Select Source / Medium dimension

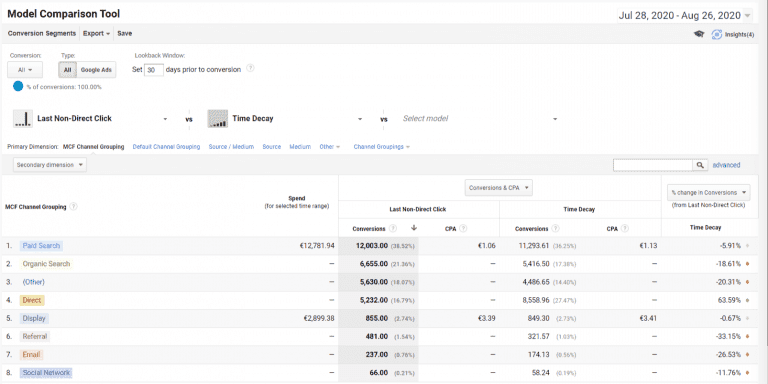(x=231, y=146)
